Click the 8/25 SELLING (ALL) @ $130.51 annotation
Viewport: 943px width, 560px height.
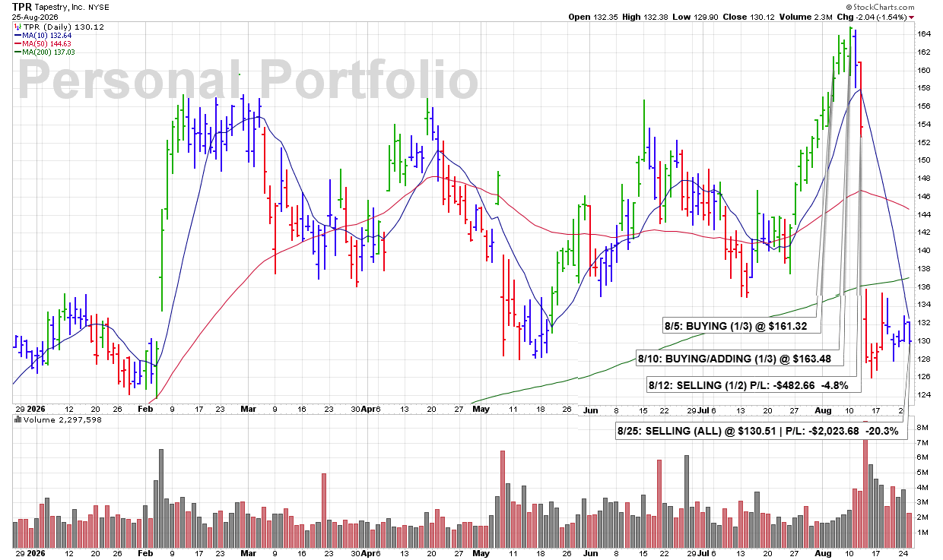(761, 431)
